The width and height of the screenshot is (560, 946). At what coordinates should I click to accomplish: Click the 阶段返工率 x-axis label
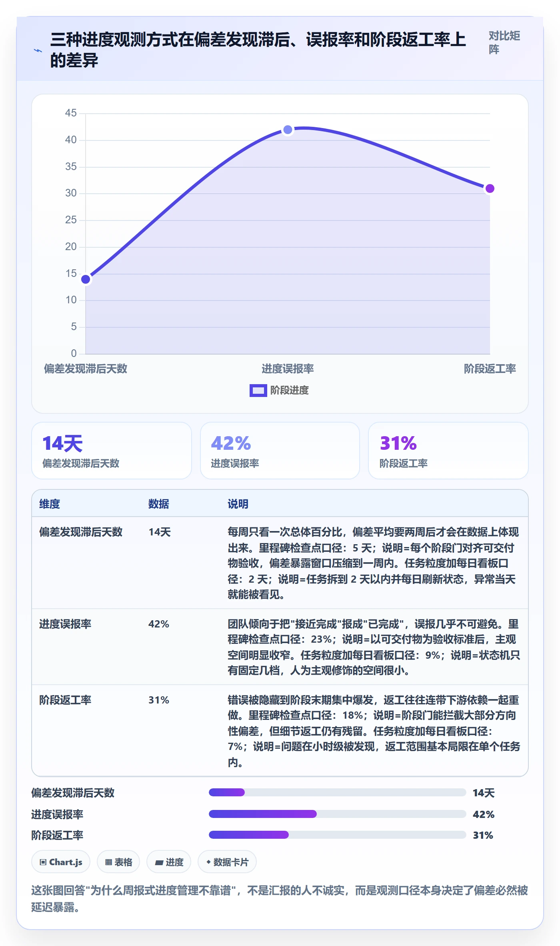(x=490, y=369)
